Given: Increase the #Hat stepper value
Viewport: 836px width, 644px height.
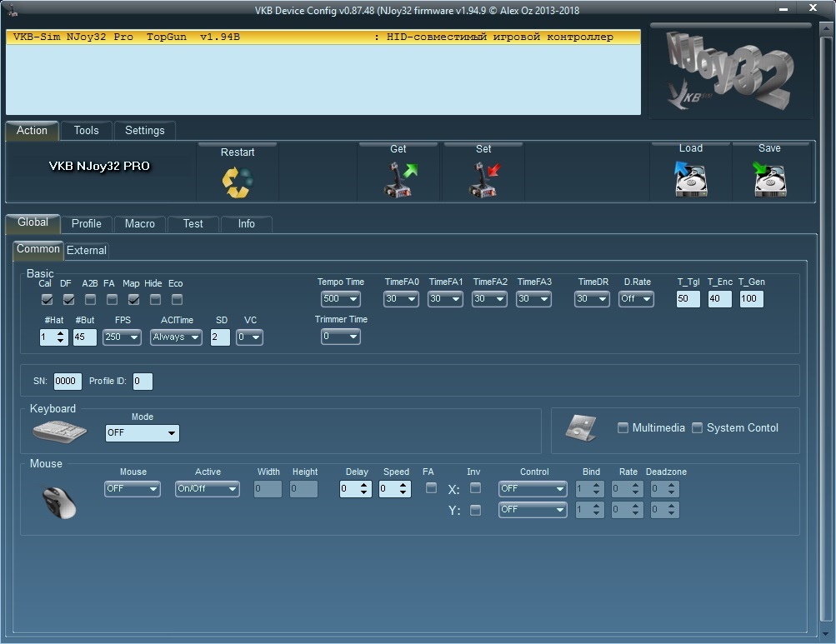Looking at the screenshot, I should (x=61, y=333).
